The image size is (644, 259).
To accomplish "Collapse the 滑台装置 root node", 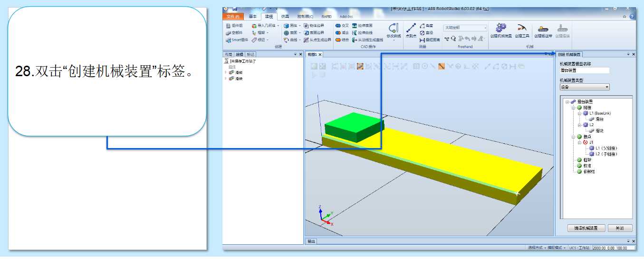I will (x=567, y=101).
